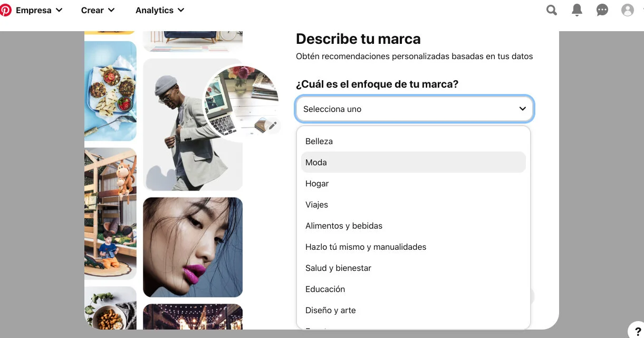The image size is (644, 338).
Task: Click the '¿Cuál es el enfoque de tu marca?' label
Action: pyautogui.click(x=377, y=84)
